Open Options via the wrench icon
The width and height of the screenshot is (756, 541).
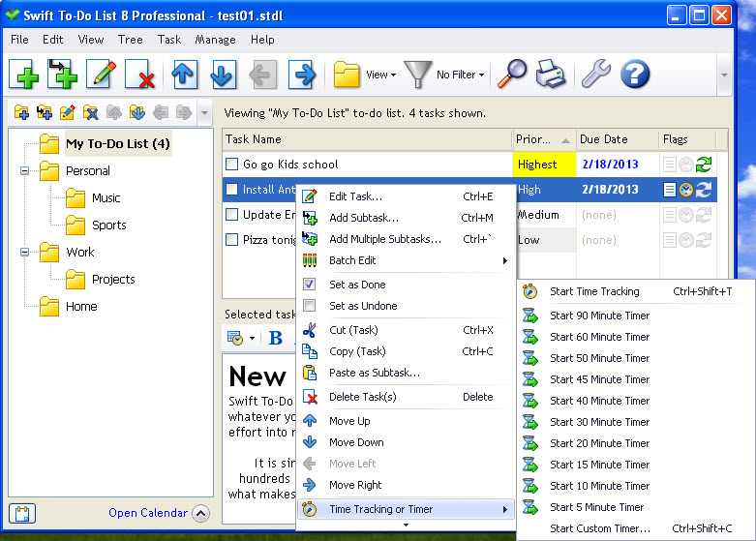coord(596,74)
